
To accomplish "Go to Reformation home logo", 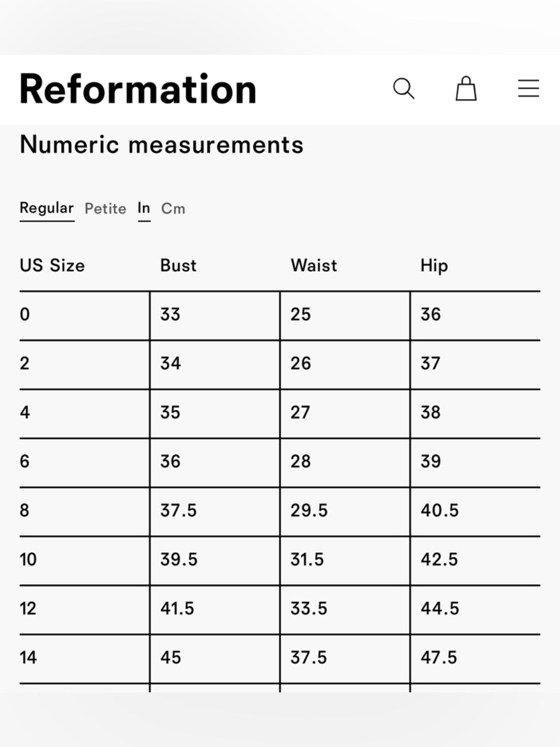I will click(138, 89).
